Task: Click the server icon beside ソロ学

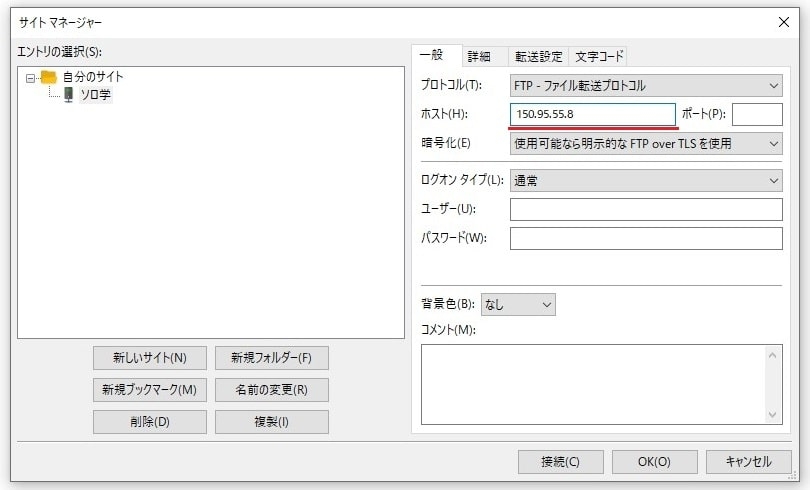Action: [68, 94]
